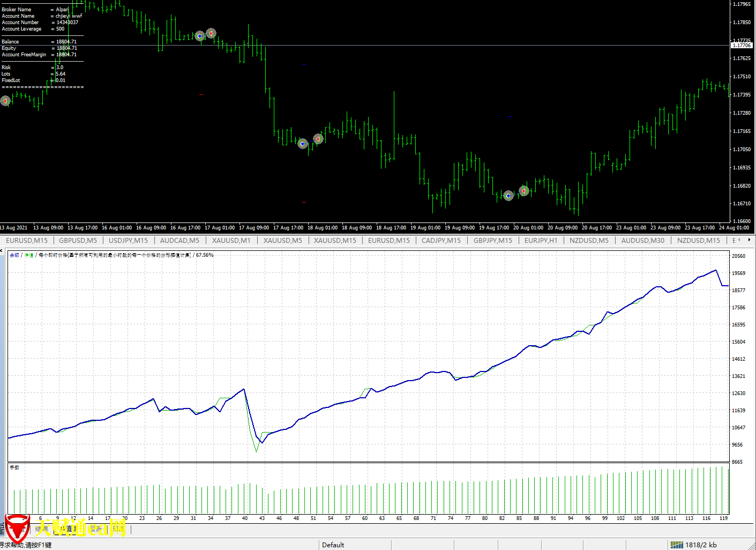756x550 pixels.
Task: Click the blue entry arrow near 18 Aug 01:00
Action: 303,144
